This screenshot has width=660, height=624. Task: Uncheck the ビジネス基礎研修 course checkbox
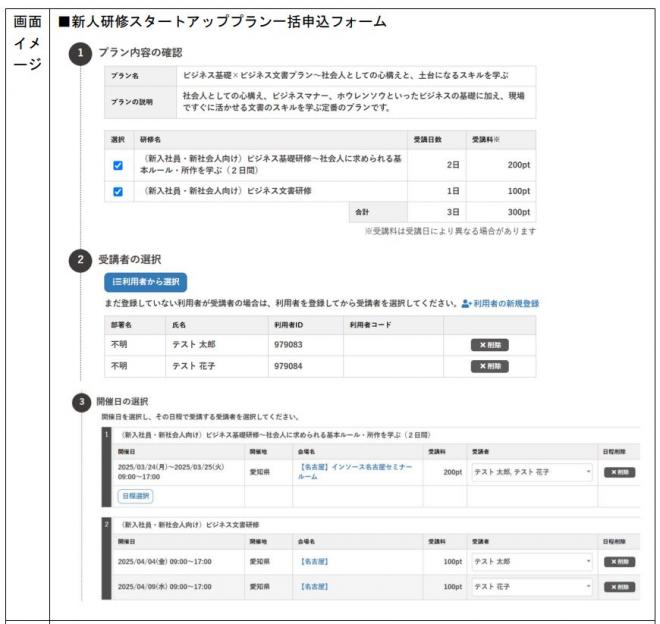(118, 165)
